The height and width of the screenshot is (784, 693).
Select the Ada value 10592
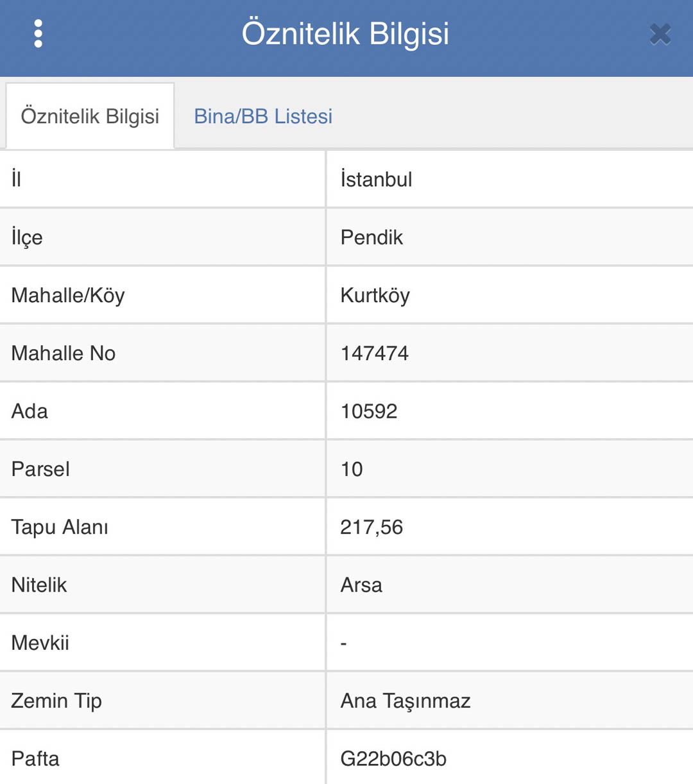tap(369, 411)
